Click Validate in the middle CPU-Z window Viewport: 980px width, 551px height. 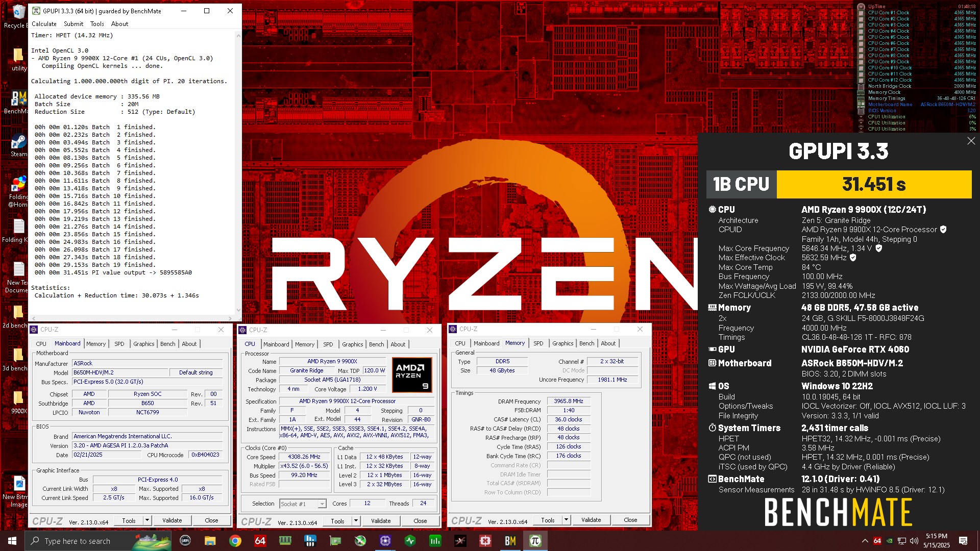pos(381,521)
